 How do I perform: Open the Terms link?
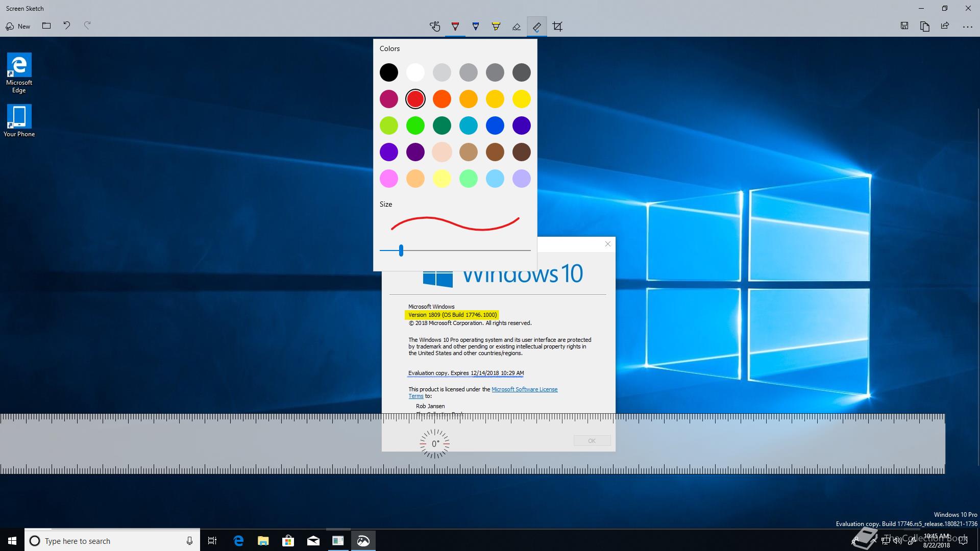click(416, 396)
